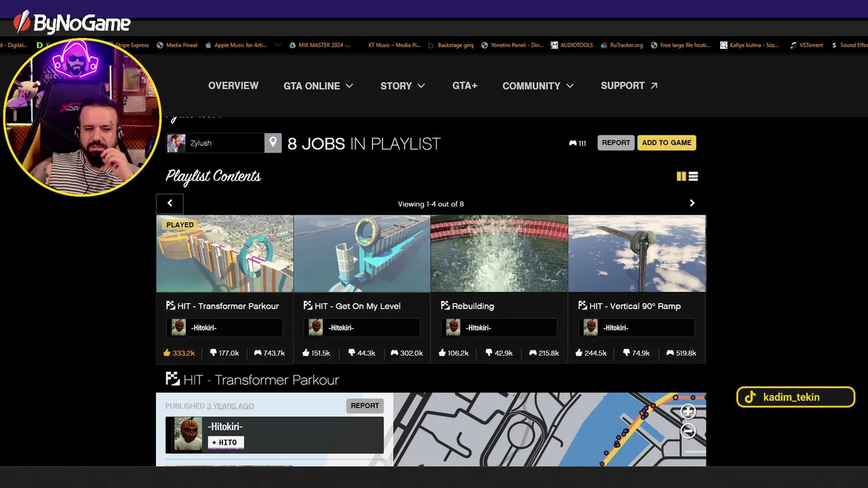Select HIT - Transformer Parkour card title

[228, 306]
